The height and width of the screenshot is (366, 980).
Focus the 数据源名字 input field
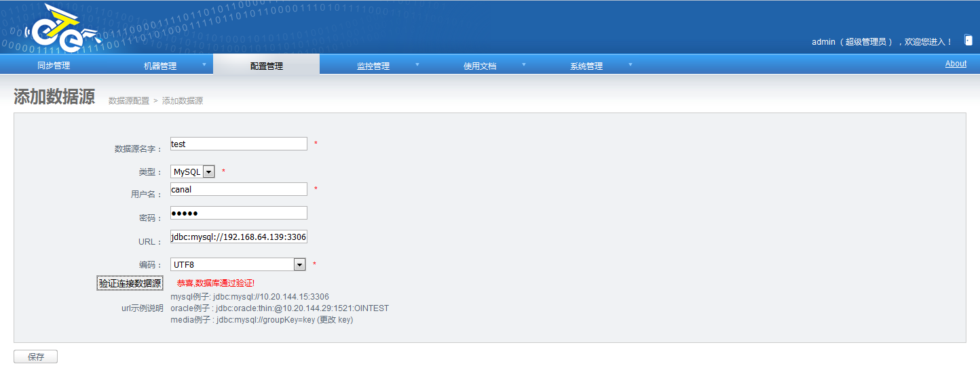tap(239, 144)
